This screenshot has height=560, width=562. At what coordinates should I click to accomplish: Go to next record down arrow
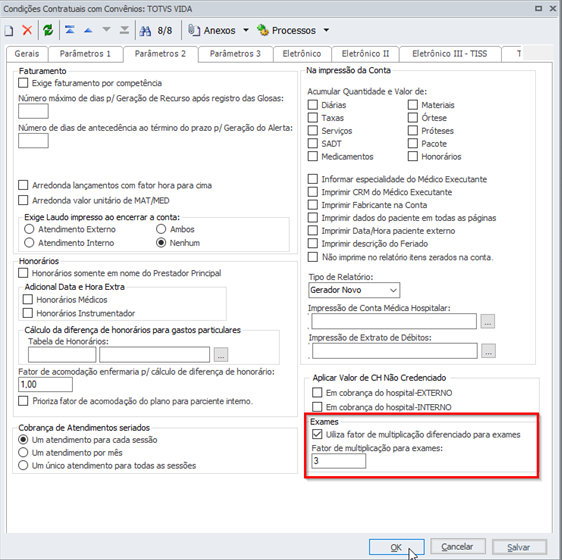pos(106,30)
